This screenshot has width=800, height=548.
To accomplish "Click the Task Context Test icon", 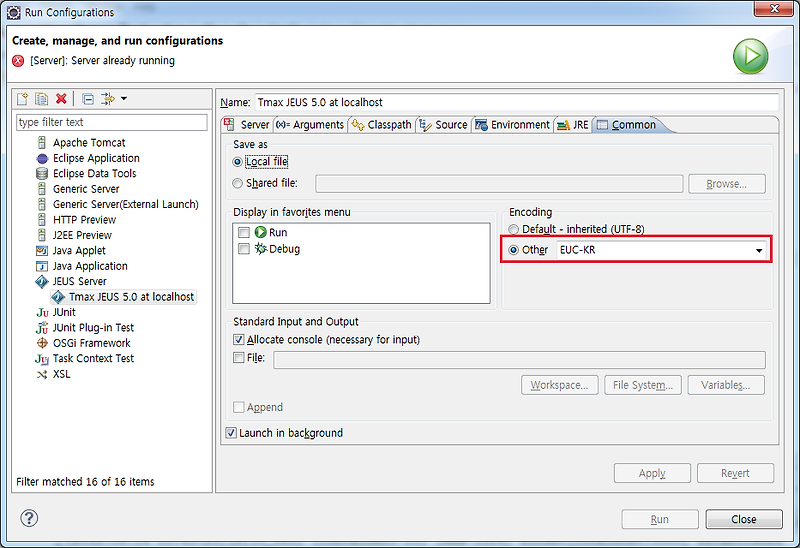I will pyautogui.click(x=42, y=359).
